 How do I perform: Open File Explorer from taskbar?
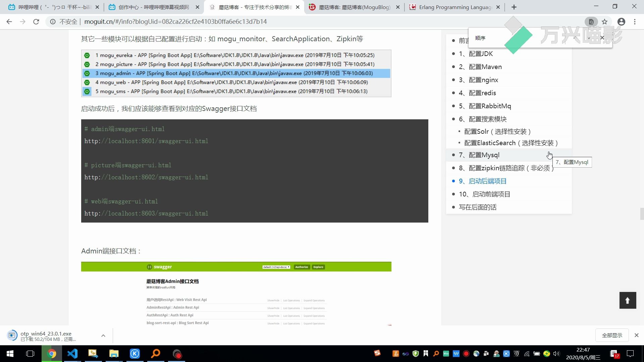point(114,354)
